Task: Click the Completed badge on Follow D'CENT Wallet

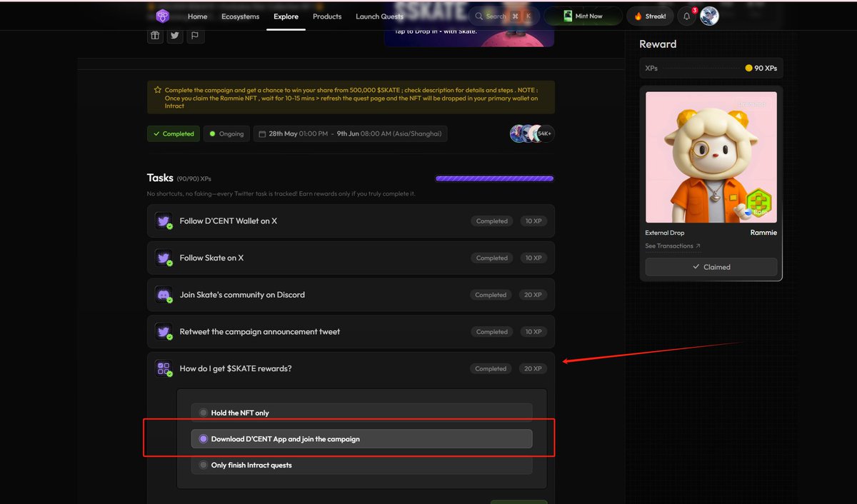Action: (x=492, y=221)
